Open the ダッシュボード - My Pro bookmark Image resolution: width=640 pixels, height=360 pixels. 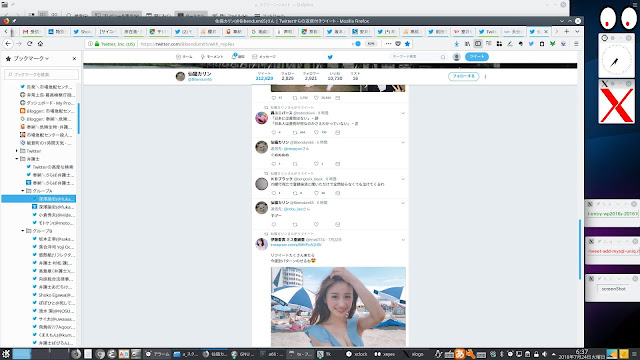47,103
